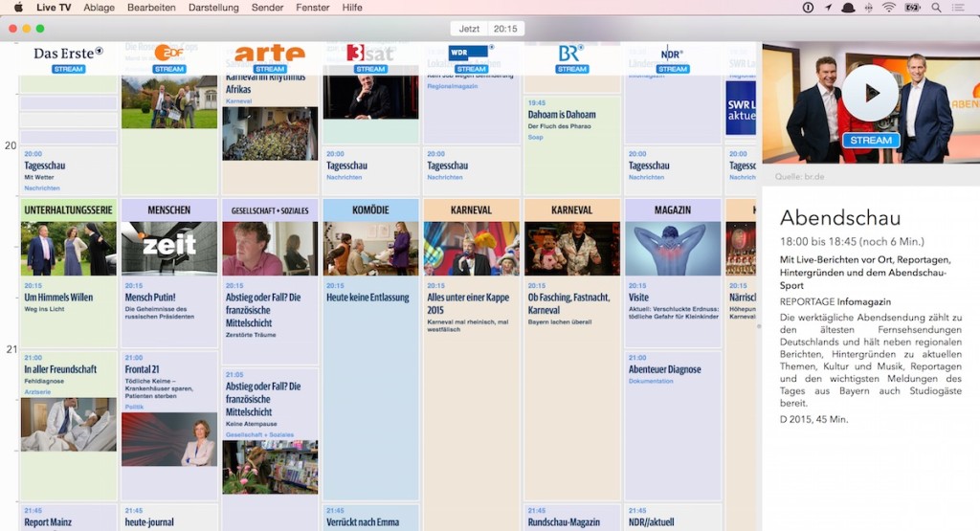Select Dahoam is Dahoam at 19:45
The width and height of the screenshot is (980, 531).
tap(572, 144)
